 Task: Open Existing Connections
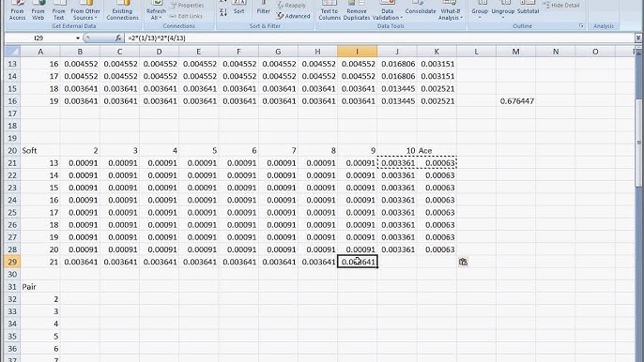click(122, 10)
